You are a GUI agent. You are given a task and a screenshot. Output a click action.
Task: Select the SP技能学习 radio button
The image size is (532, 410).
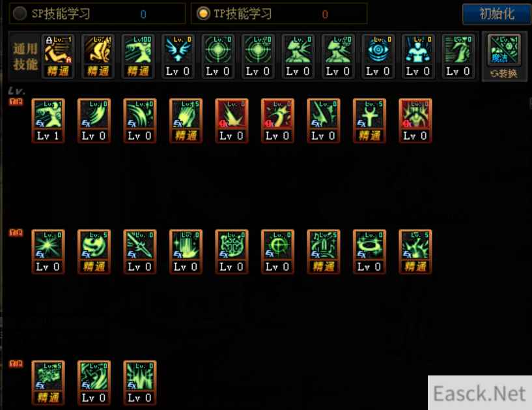point(20,14)
